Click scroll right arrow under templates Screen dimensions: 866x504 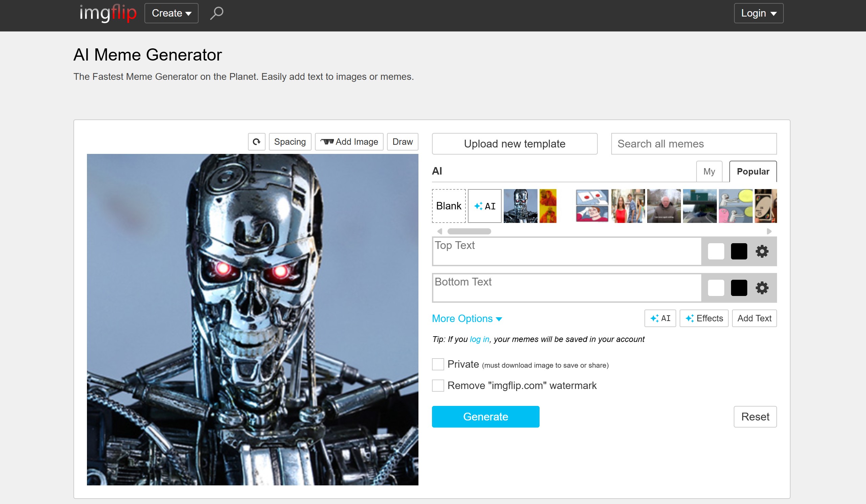[769, 231]
